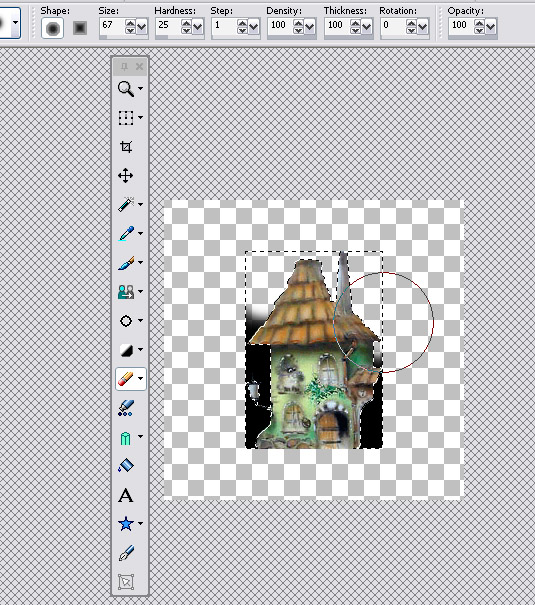Select the Crop tool

click(126, 147)
